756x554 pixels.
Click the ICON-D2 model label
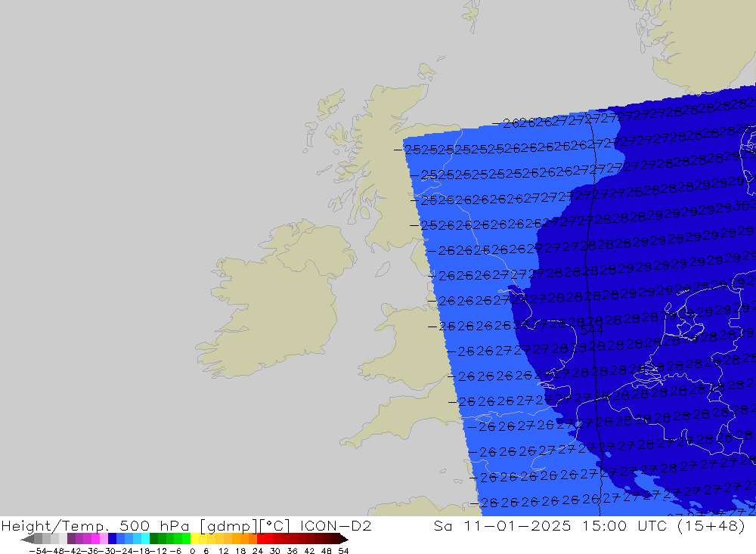[x=336, y=526]
